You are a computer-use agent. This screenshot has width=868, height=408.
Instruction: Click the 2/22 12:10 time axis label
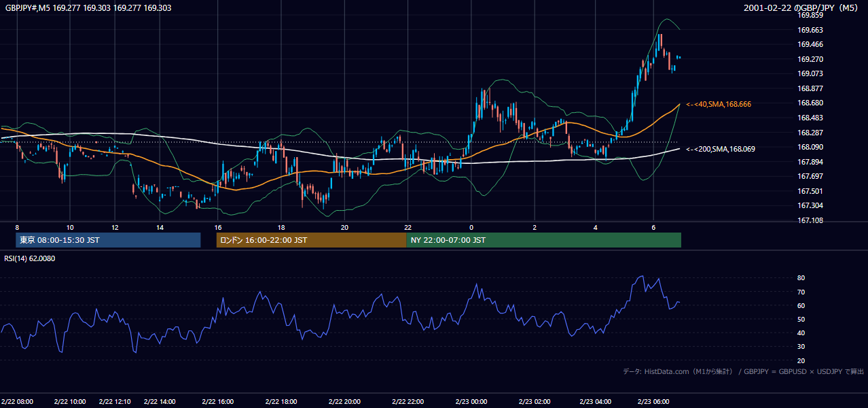click(114, 402)
